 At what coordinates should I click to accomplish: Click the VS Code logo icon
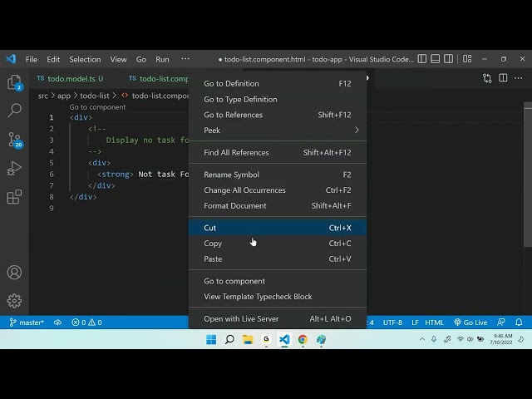point(11,59)
